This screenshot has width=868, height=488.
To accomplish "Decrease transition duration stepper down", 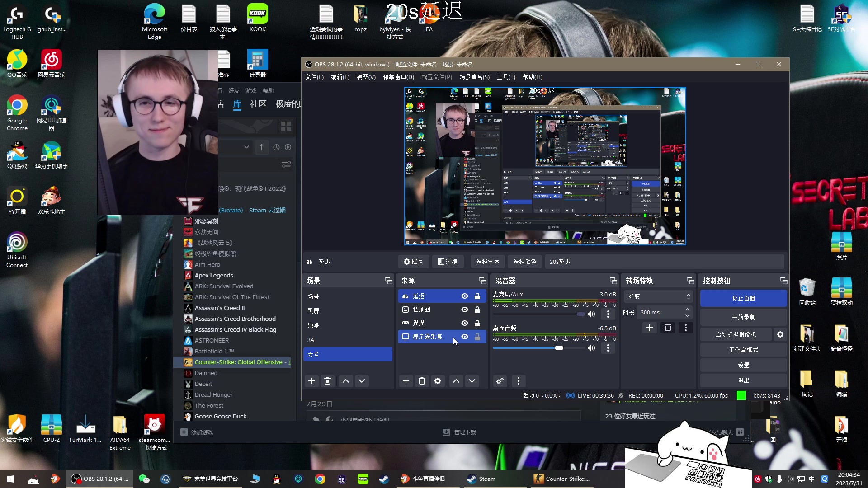I will pos(687,315).
